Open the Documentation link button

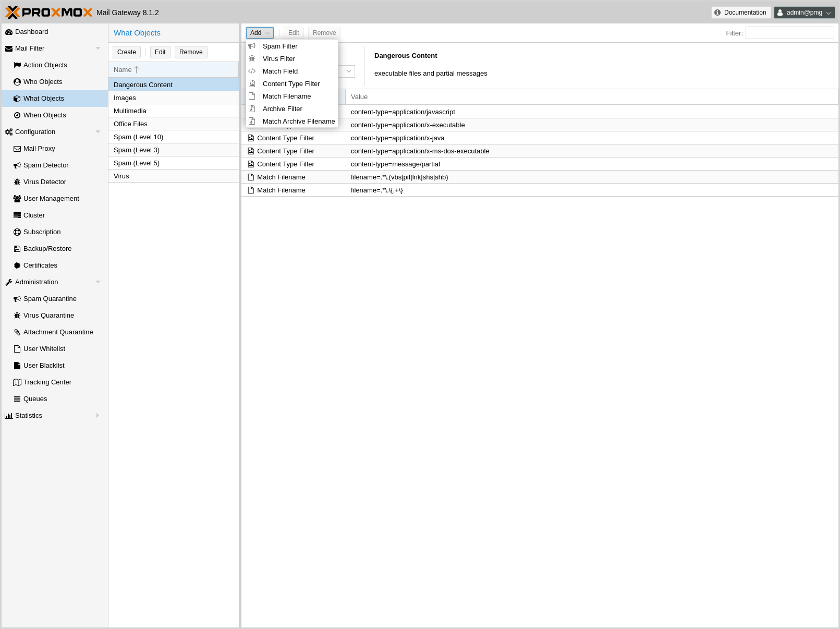[x=740, y=13]
